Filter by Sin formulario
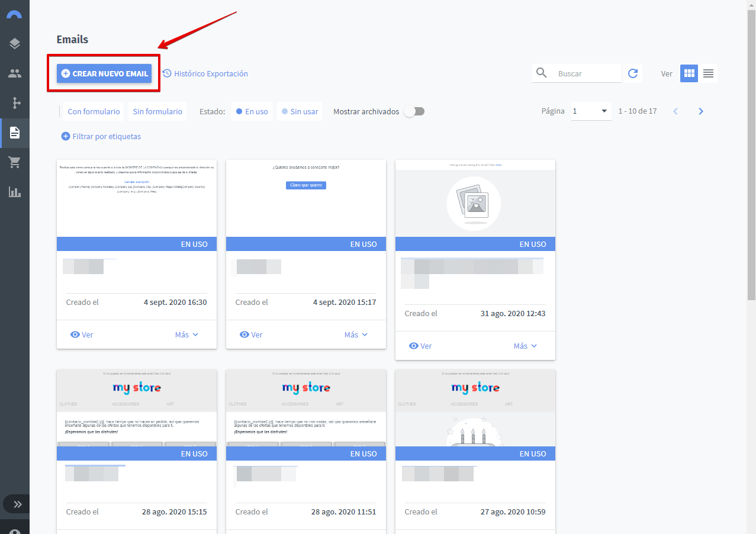Screen dimensions: 756x534 (x=157, y=111)
